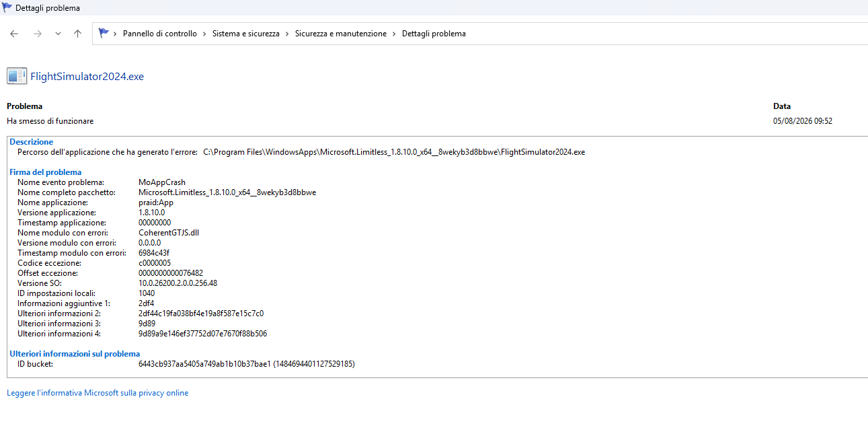Image resolution: width=868 pixels, height=438 pixels.
Task: Click the 'Nome modulo con errori' label
Action: (x=63, y=233)
